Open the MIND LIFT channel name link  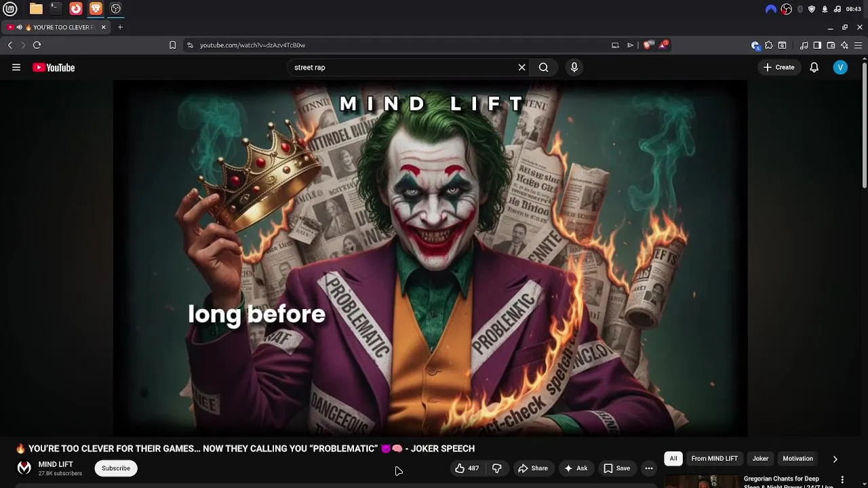coord(56,464)
